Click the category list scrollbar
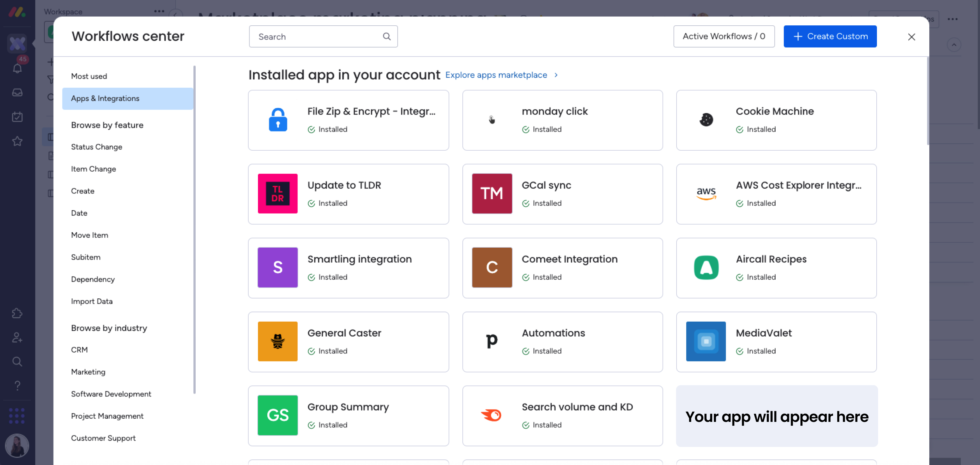Image resolution: width=980 pixels, height=465 pixels. (194, 228)
